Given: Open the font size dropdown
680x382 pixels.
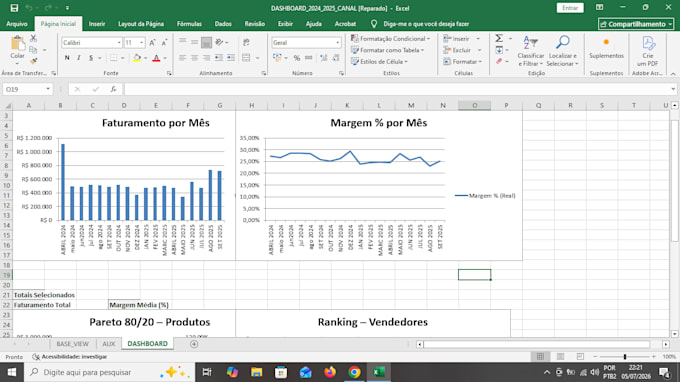Looking at the screenshot, I should click(141, 42).
